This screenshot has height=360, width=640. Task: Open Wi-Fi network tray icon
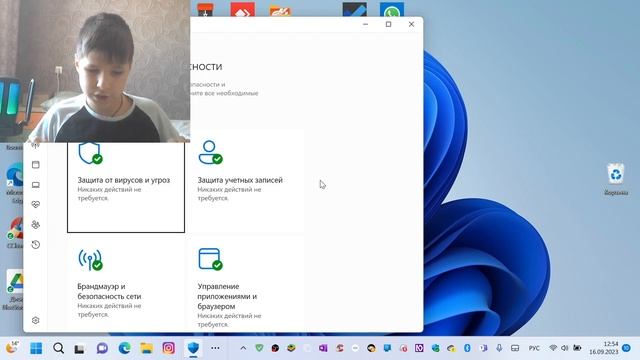pyautogui.click(x=553, y=348)
